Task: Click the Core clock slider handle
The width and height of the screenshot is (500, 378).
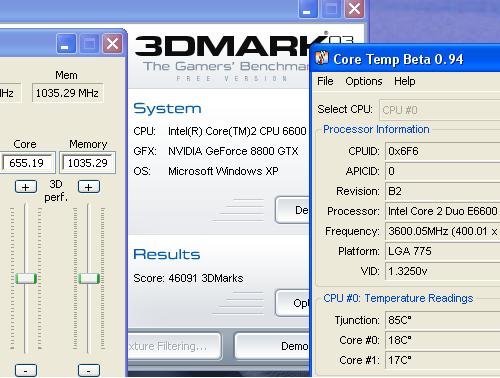Action: (x=26, y=278)
